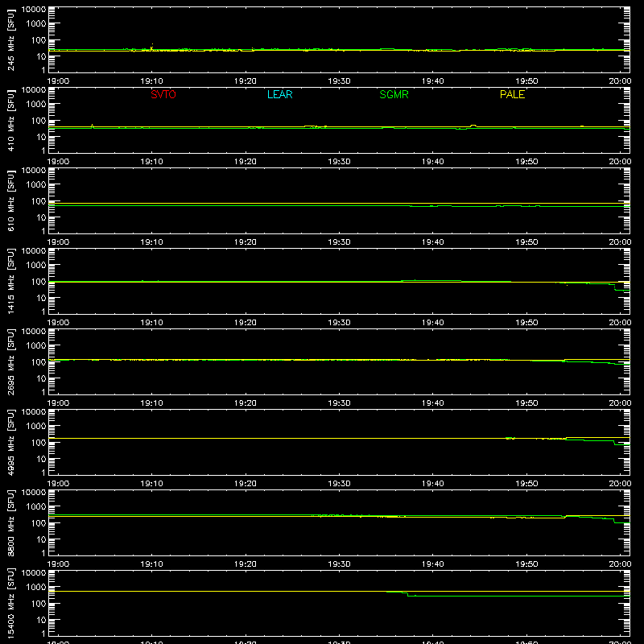Click the 10000 y-tick on the 245 MHz plot
The width and height of the screenshot is (644, 644).
tap(34, 10)
